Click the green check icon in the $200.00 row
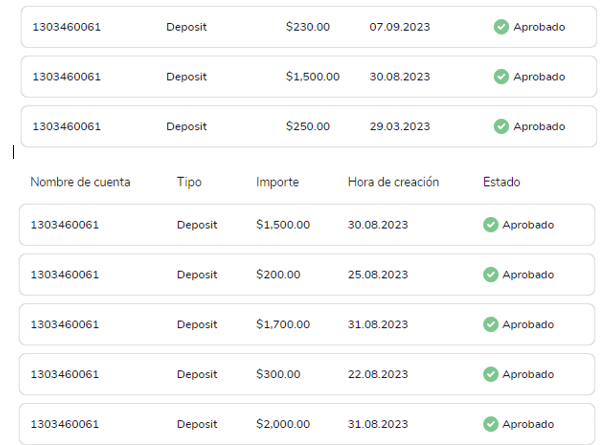This screenshot has height=445, width=613. tap(490, 275)
